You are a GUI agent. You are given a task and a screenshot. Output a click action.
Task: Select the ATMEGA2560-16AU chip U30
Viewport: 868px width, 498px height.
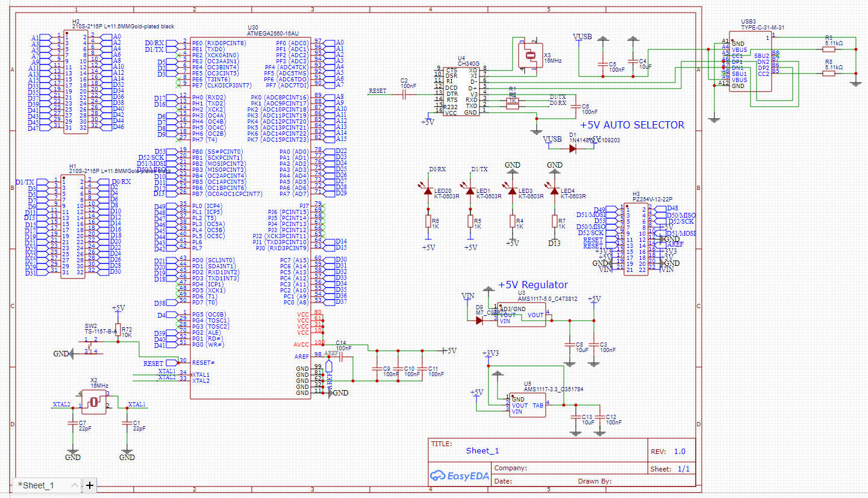pos(250,217)
